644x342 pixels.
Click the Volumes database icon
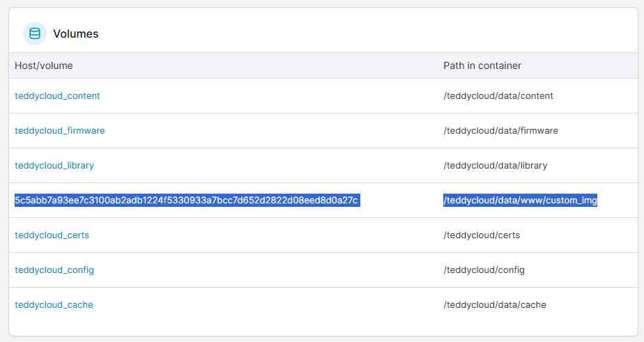click(35, 33)
